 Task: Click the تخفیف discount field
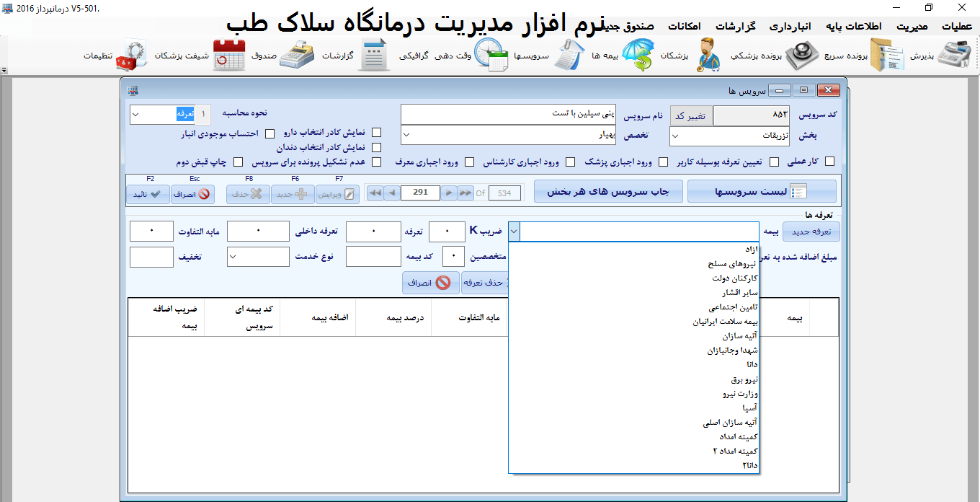coord(151,256)
